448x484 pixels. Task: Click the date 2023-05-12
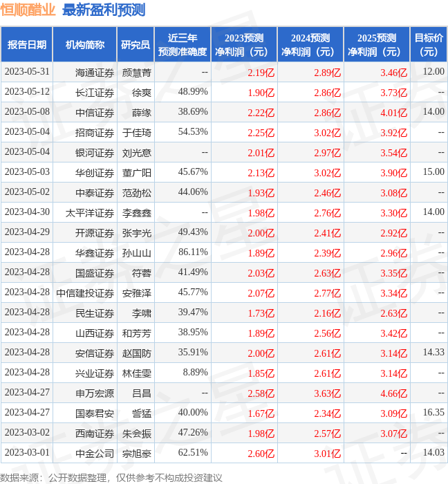pyautogui.click(x=27, y=92)
